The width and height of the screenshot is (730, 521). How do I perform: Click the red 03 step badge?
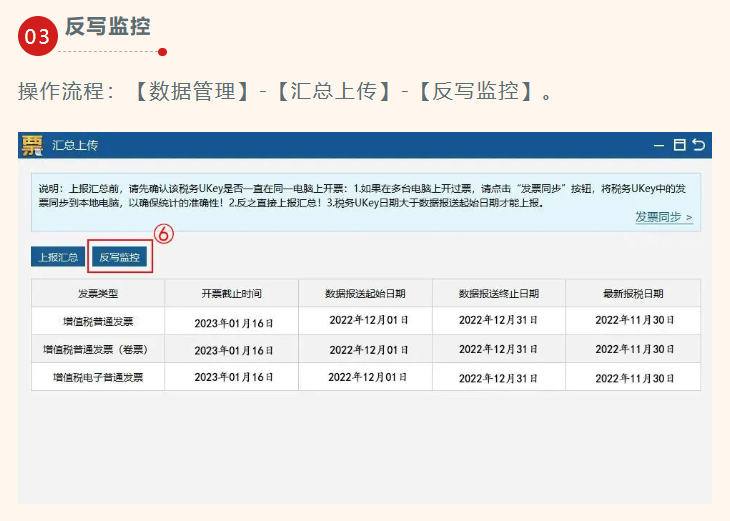point(38,36)
